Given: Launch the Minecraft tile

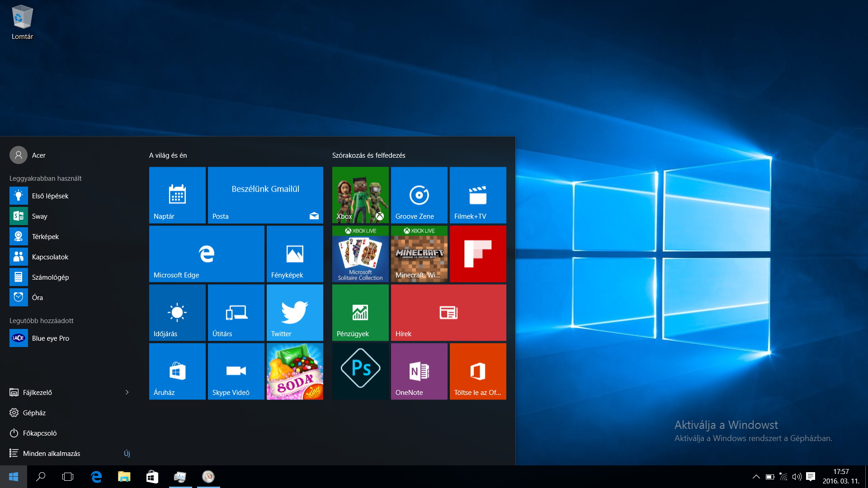Looking at the screenshot, I should [x=419, y=254].
